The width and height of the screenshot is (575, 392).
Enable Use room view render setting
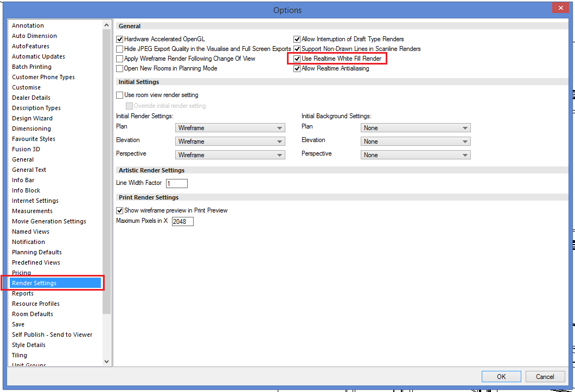coord(120,95)
